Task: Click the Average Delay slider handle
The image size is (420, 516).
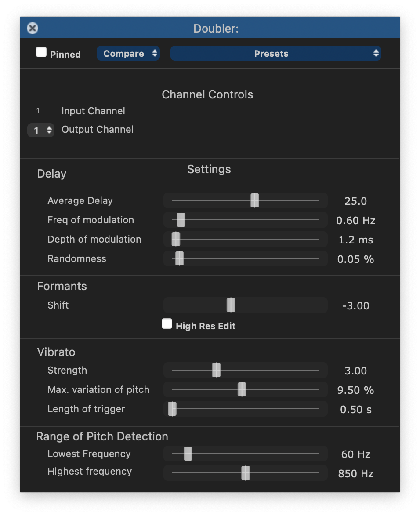Action: (x=255, y=200)
